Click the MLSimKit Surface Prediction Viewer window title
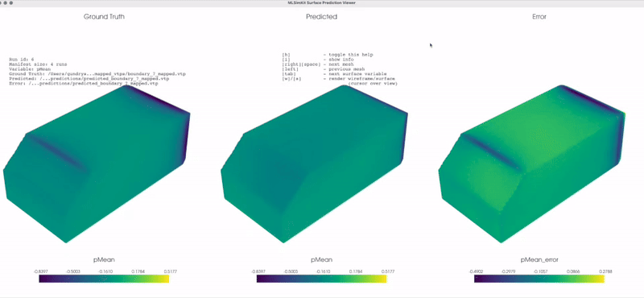Viewport: 644px width, 298px height. click(321, 3)
